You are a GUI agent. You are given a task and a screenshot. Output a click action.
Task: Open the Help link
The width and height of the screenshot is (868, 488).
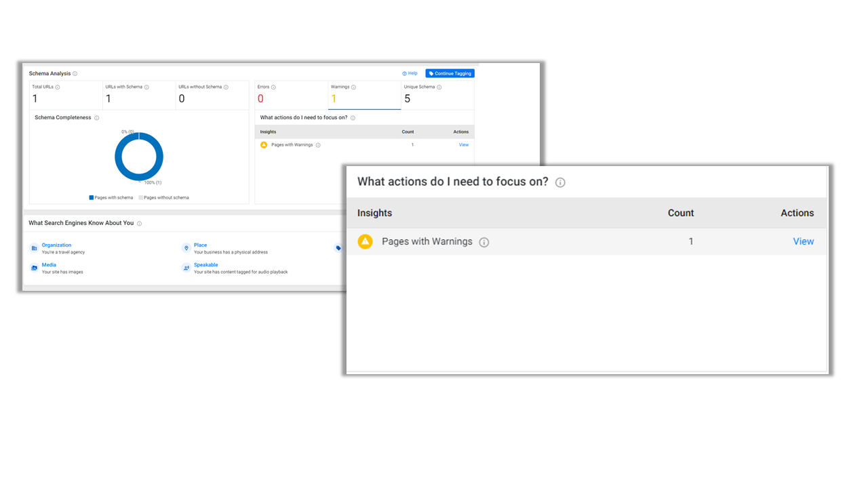[x=410, y=73]
